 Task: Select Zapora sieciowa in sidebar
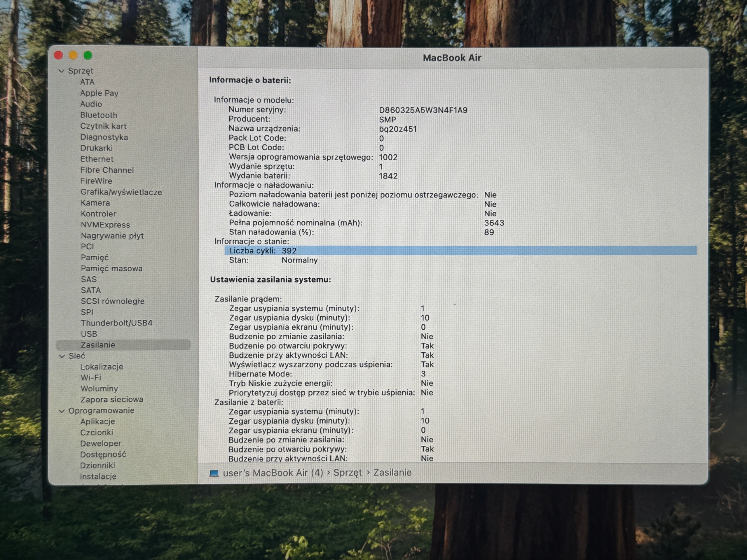pos(112,399)
